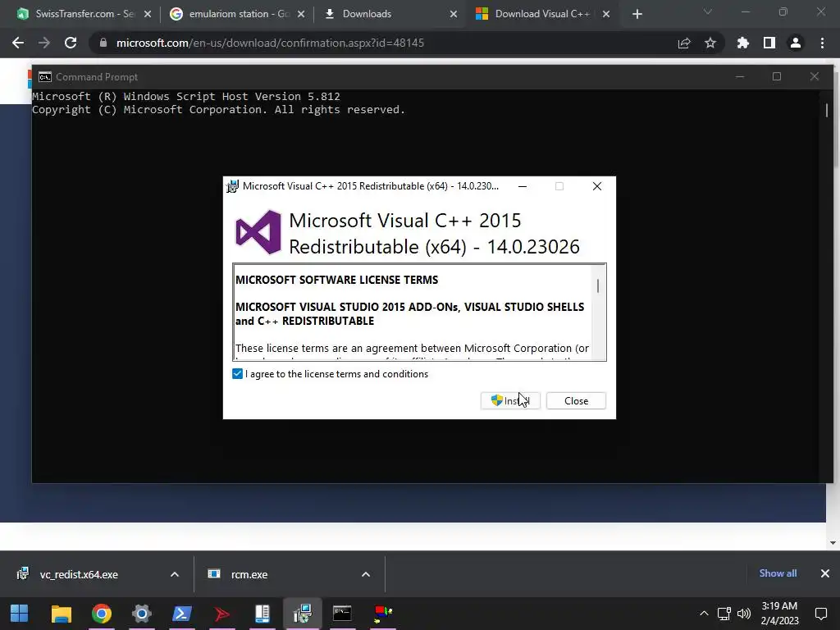Open the notification center icon
The height and width of the screenshot is (630, 840).
click(820, 614)
